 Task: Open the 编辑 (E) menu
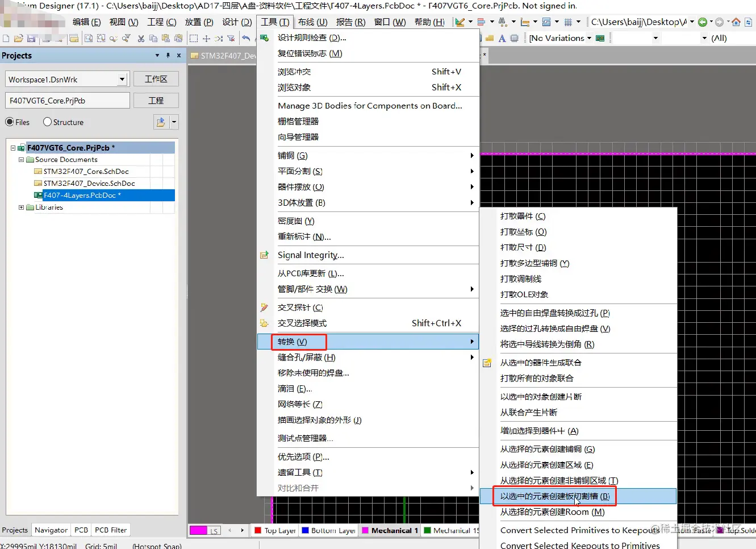87,22
